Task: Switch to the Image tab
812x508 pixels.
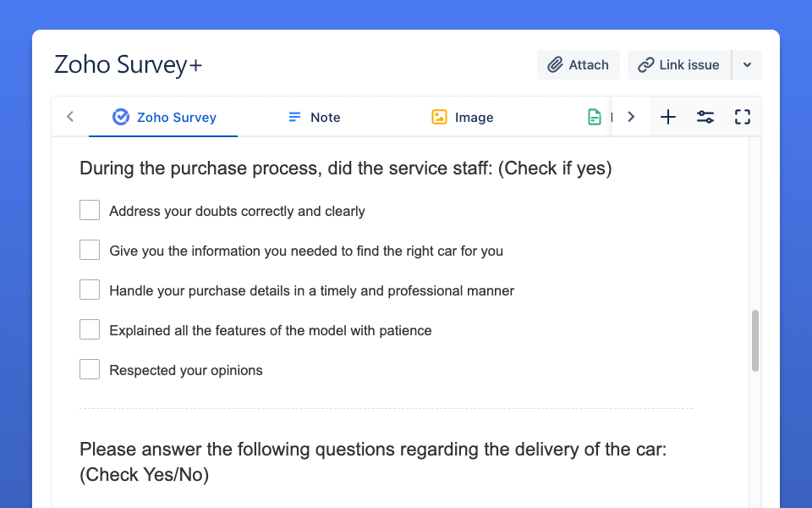Action: coord(474,118)
